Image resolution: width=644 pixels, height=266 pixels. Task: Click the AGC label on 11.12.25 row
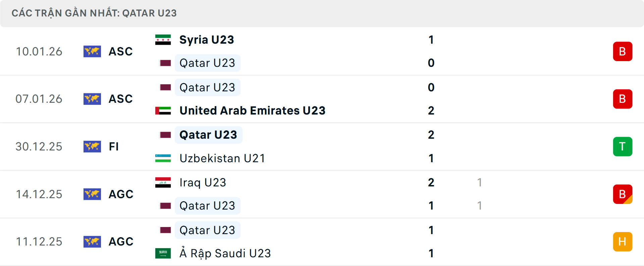[x=120, y=241]
